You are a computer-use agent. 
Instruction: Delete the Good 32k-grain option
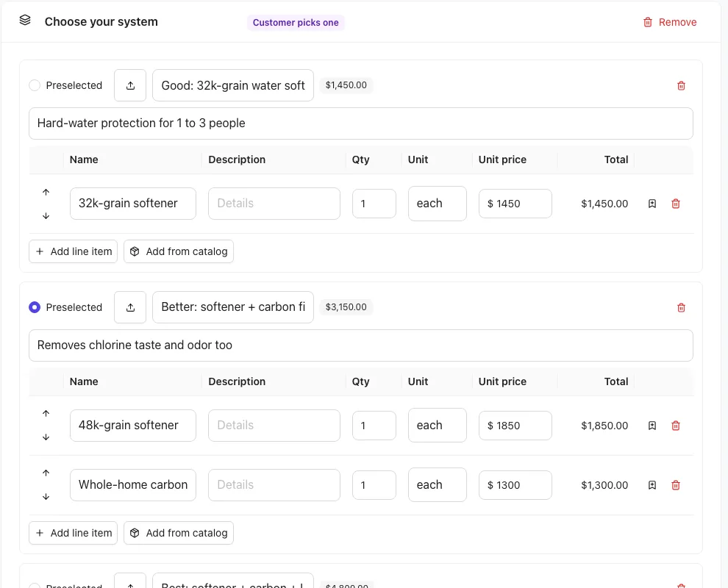click(x=681, y=85)
